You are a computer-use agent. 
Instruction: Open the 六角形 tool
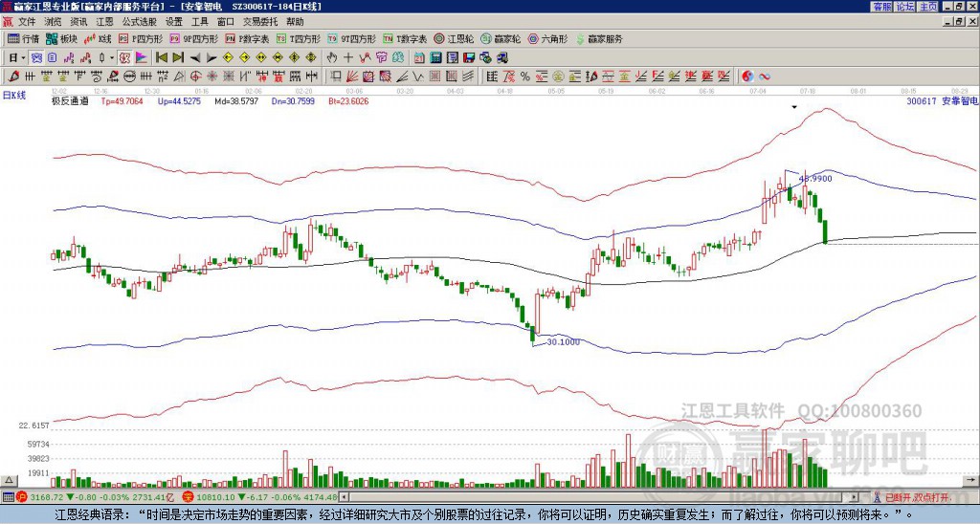click(x=548, y=38)
